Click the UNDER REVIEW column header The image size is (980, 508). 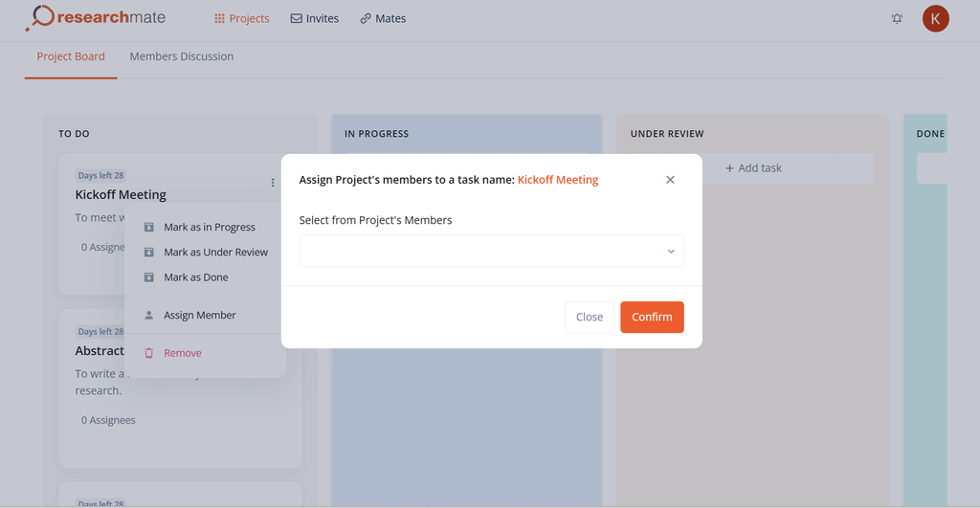(667, 134)
